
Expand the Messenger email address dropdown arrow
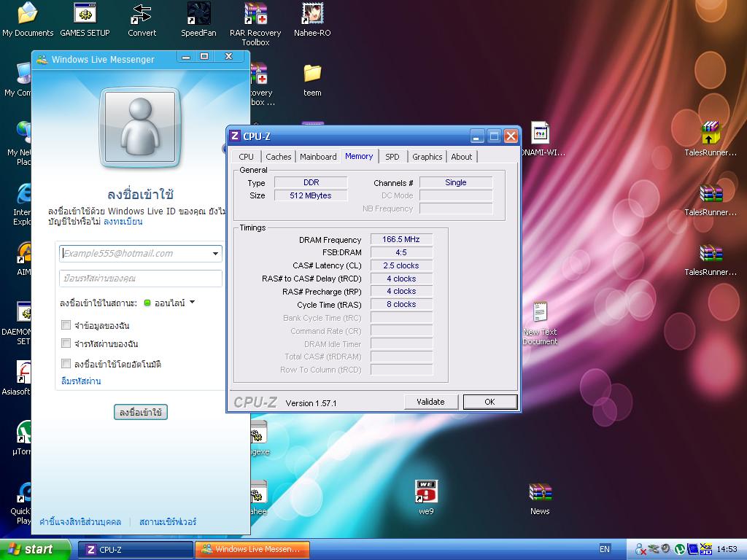pos(215,253)
